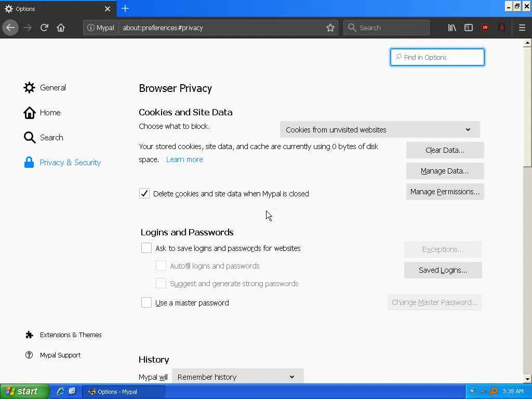The image size is (532, 399).
Task: Close the Options tab
Action: [x=107, y=9]
